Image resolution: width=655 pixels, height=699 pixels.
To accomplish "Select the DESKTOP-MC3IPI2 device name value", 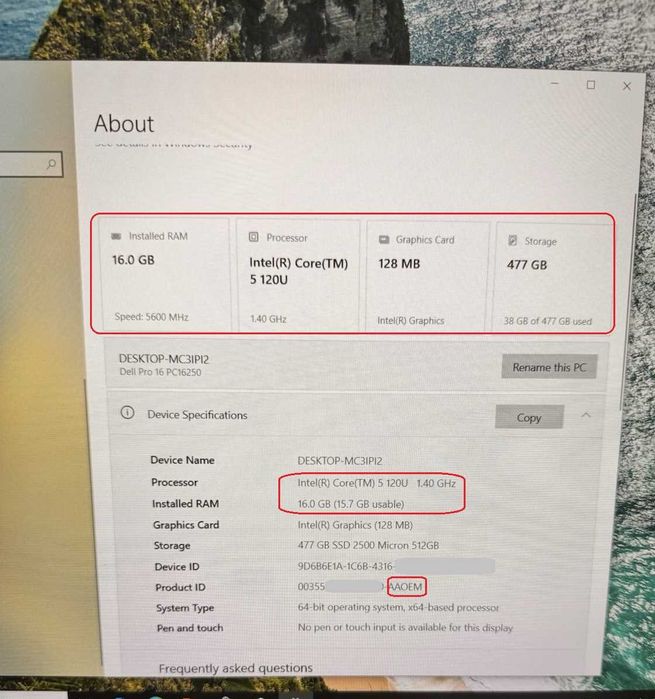I will [340, 461].
